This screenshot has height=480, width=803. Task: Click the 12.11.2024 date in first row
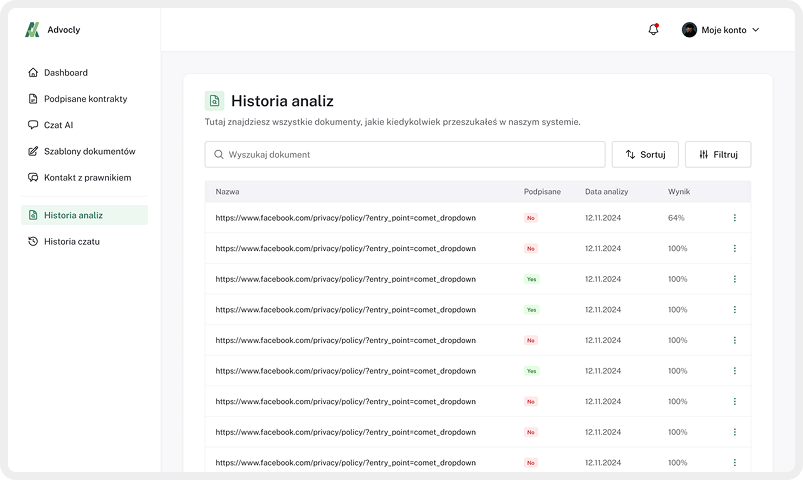coord(603,218)
